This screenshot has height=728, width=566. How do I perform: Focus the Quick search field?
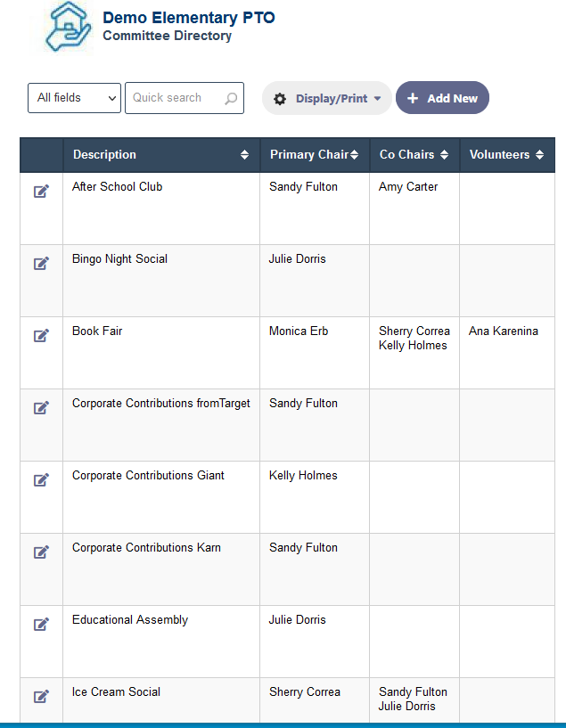[185, 98]
